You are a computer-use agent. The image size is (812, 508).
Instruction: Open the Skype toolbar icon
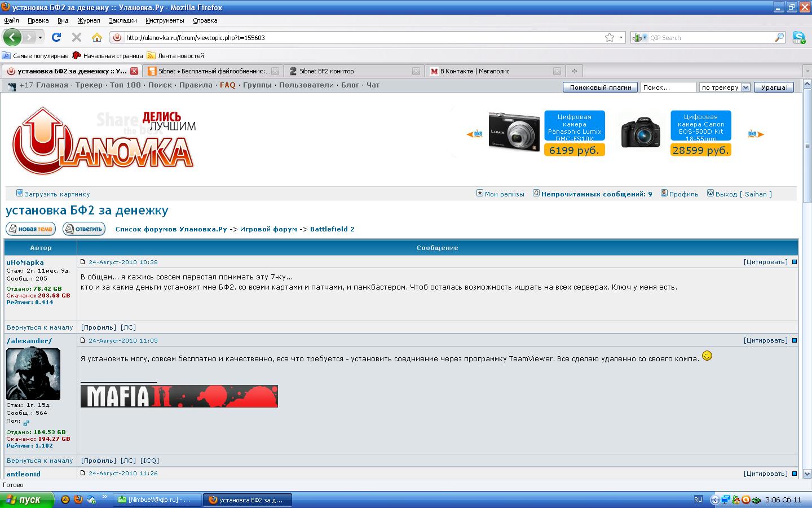(x=798, y=37)
